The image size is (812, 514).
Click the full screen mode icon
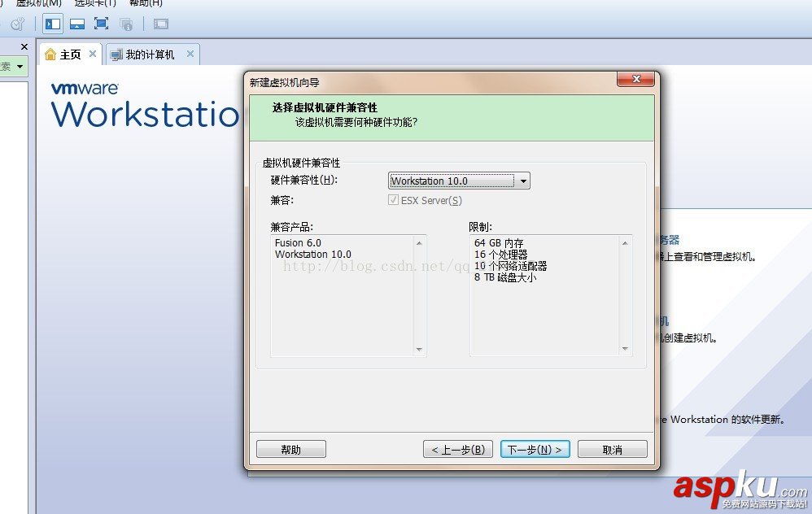tap(101, 24)
